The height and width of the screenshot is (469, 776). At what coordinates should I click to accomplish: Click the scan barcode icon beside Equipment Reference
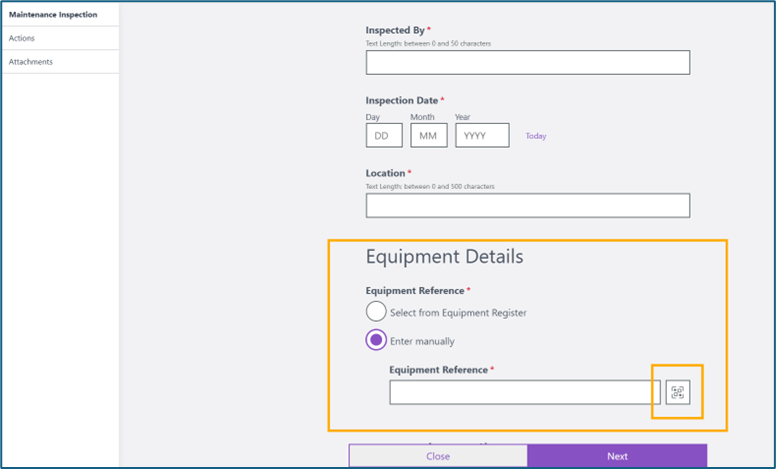tap(678, 392)
